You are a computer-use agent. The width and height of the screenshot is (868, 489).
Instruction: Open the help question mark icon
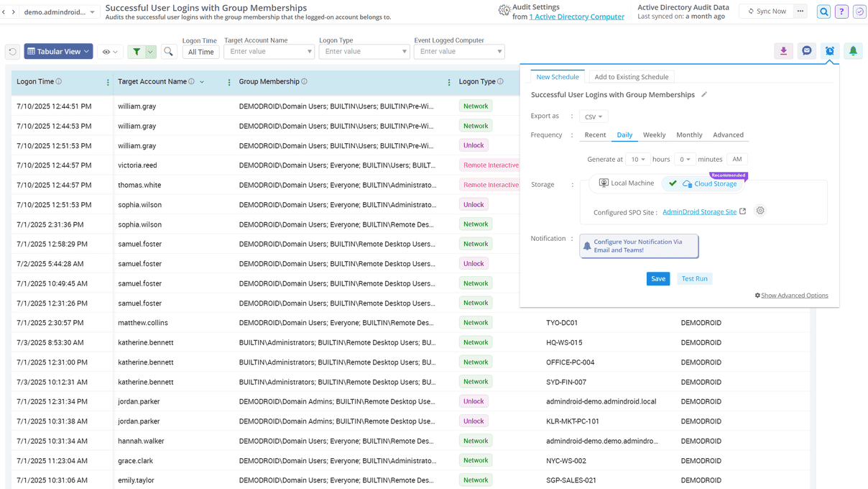pos(841,12)
